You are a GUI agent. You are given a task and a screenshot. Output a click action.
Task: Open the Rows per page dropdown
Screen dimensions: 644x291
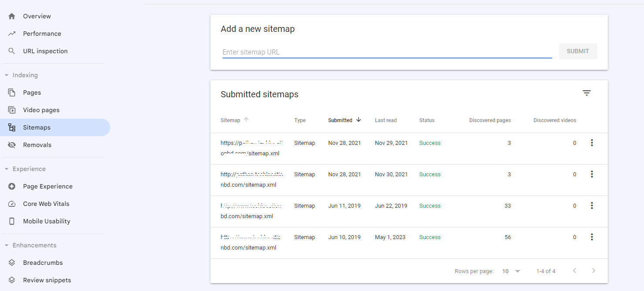511,271
